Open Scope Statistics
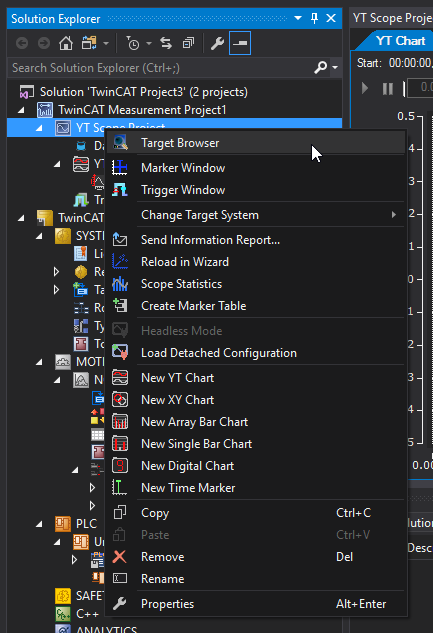This screenshot has width=433, height=633. click(255, 284)
